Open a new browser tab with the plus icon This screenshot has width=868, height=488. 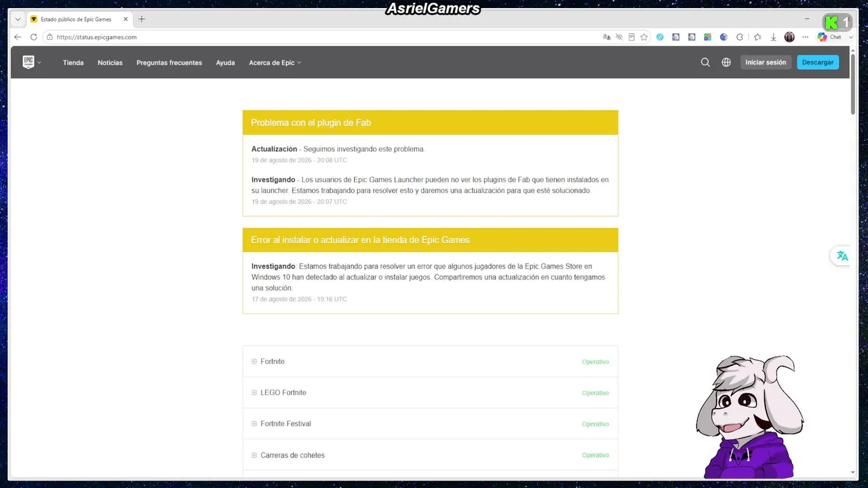point(142,19)
